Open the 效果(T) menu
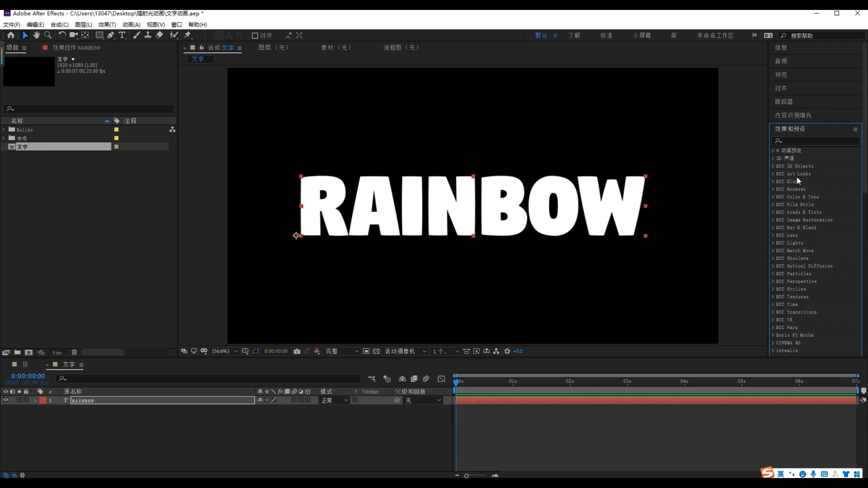Screen dimensions: 868x488 (x=107, y=25)
